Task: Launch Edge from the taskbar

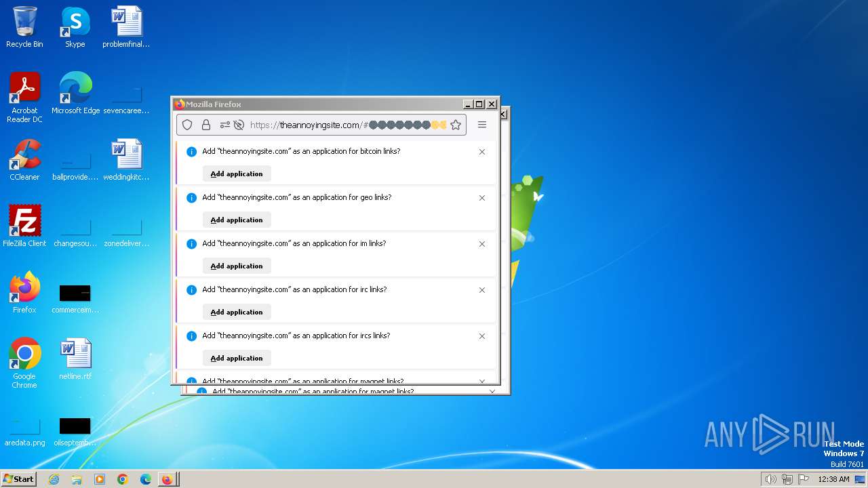Action: click(x=146, y=479)
